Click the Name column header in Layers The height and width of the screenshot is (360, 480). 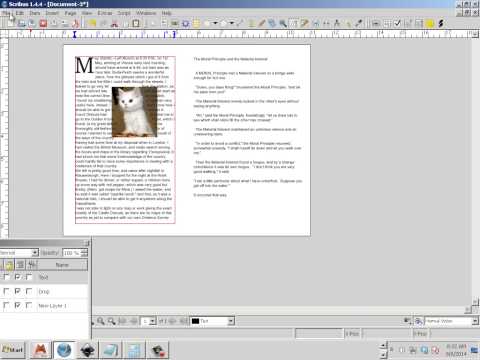62,265
